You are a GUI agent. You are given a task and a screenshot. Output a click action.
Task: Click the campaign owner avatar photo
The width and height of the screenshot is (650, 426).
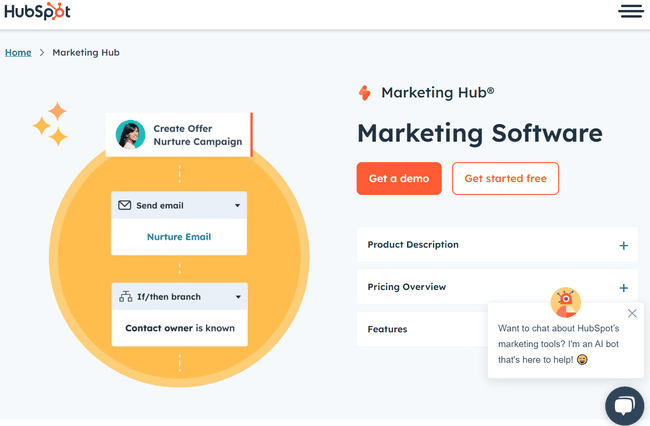(130, 135)
